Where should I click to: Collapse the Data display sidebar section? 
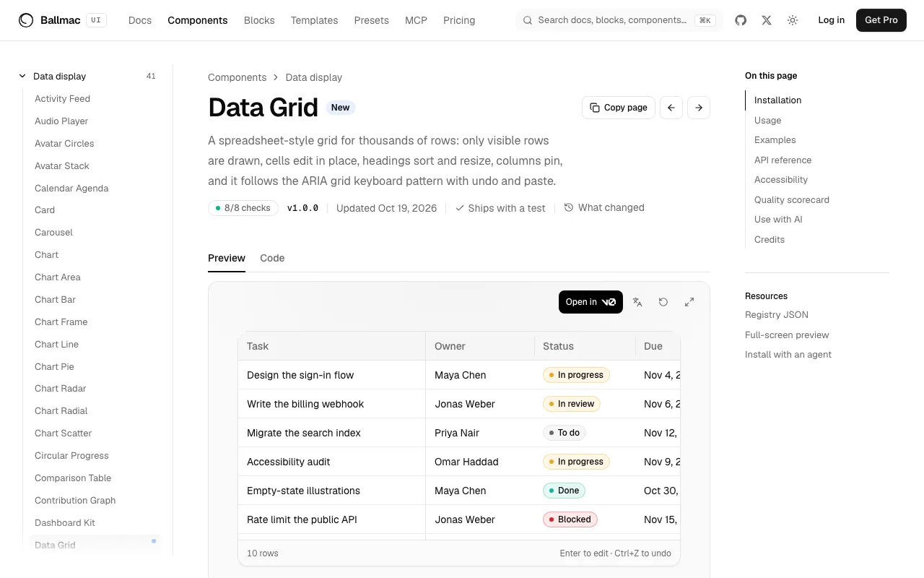pyautogui.click(x=87, y=76)
